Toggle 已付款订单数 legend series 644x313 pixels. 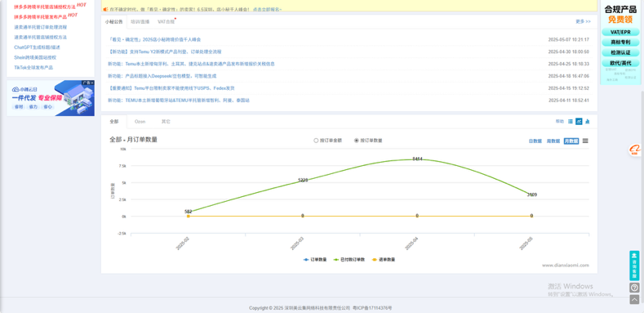click(349, 260)
